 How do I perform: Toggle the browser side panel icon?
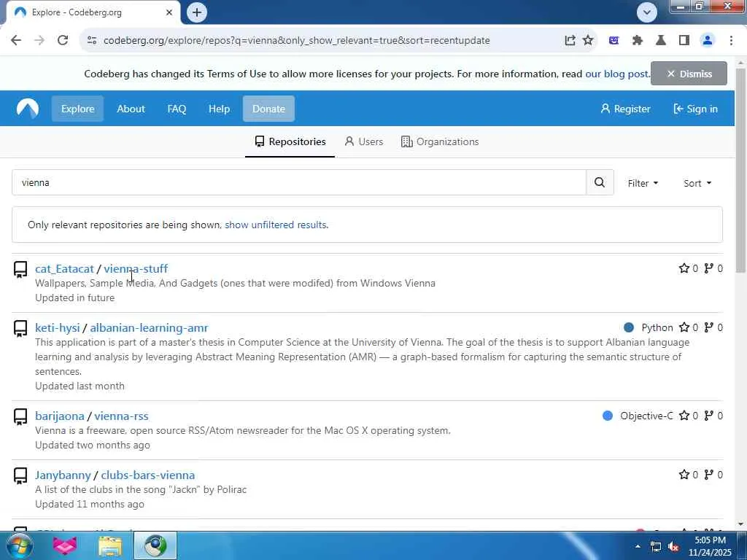(684, 41)
